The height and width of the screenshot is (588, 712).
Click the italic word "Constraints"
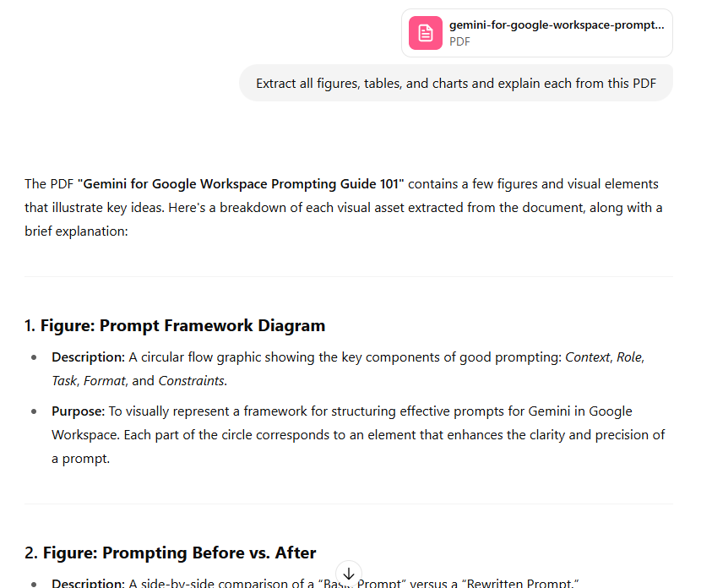(x=192, y=381)
